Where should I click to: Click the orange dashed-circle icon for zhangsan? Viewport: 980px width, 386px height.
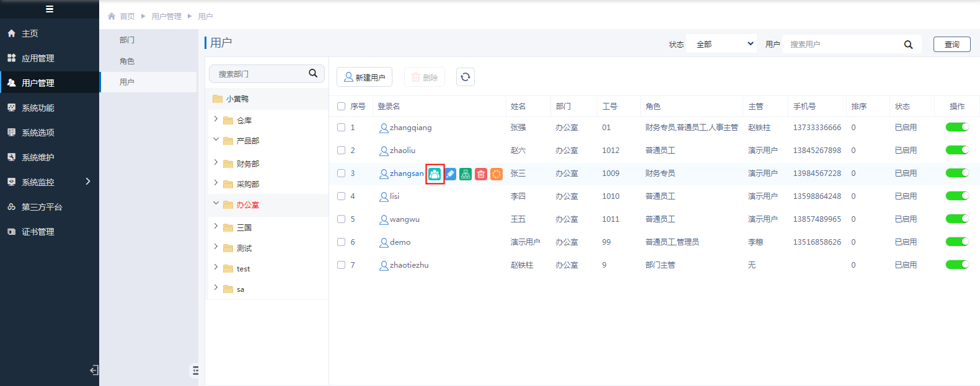click(x=497, y=174)
